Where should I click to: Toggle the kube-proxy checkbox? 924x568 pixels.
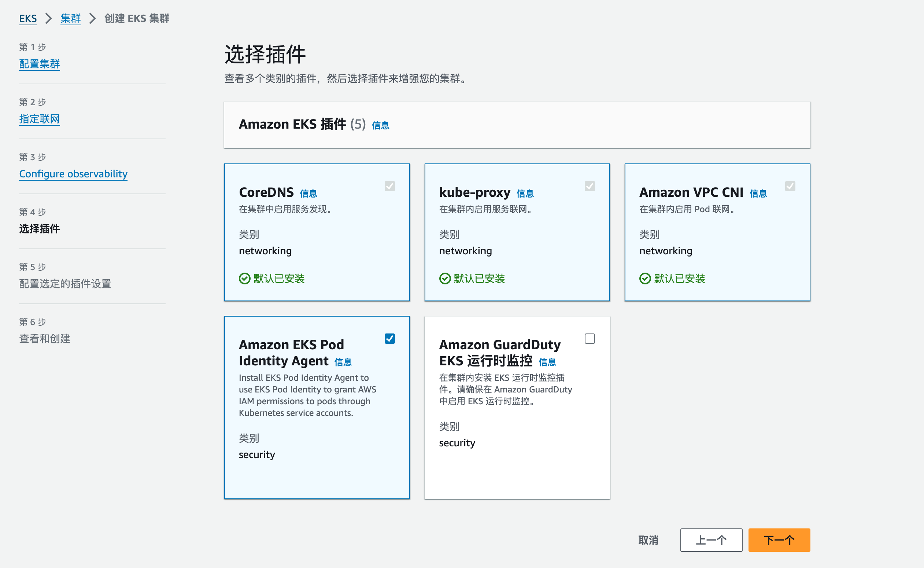pos(590,186)
